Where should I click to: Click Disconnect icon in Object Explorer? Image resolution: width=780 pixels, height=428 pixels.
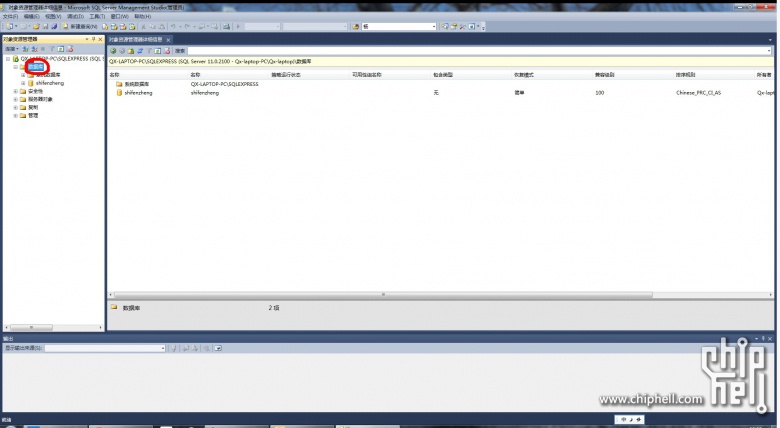coord(34,49)
